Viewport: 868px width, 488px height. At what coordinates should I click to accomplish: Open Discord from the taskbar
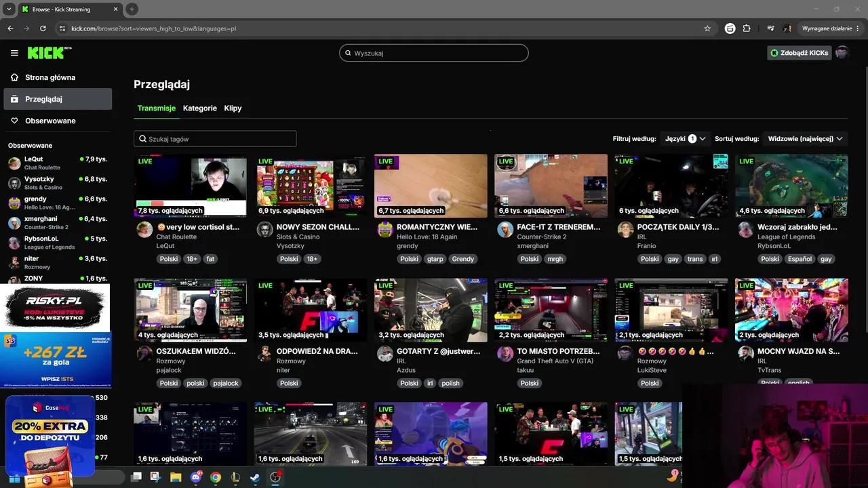196,477
